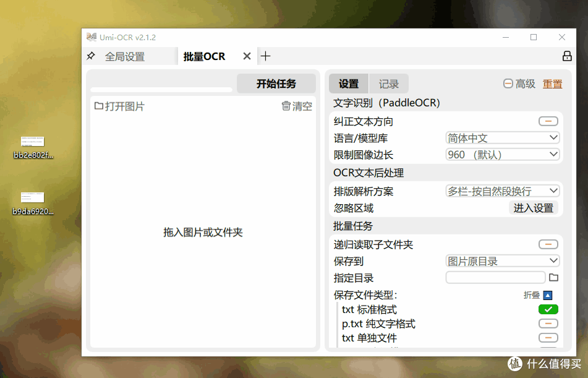Switch to 设置 panel tab

pyautogui.click(x=349, y=84)
